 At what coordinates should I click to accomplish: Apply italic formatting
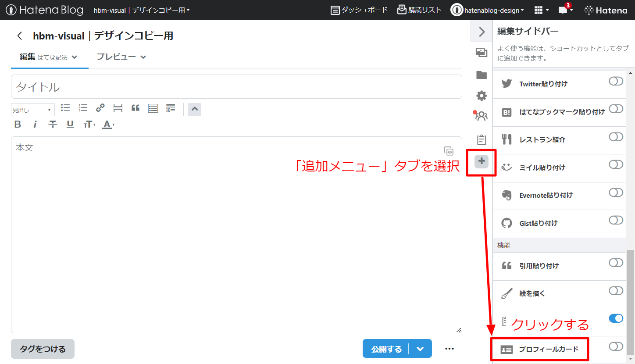[x=35, y=125]
